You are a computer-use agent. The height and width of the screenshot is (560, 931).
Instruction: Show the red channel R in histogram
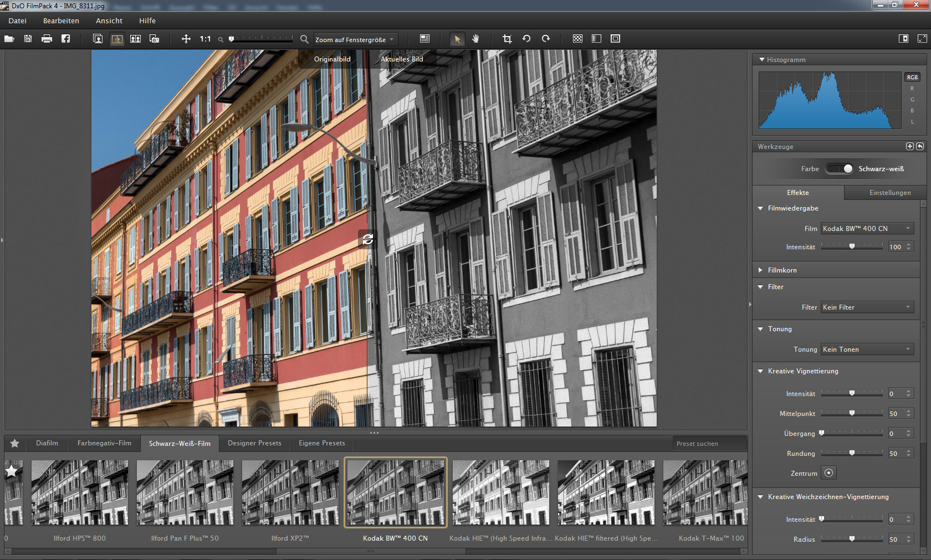912,89
